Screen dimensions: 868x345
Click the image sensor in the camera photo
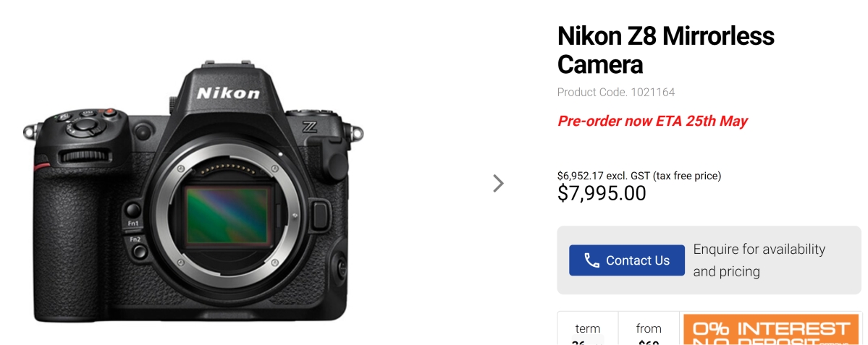pos(228,215)
